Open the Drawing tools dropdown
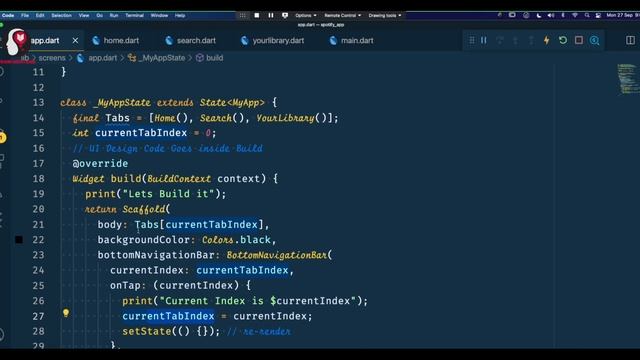The width and height of the screenshot is (640, 360). click(x=384, y=16)
